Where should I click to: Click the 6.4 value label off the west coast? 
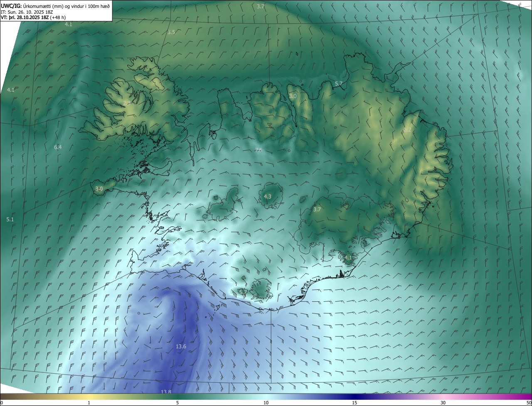point(58,147)
